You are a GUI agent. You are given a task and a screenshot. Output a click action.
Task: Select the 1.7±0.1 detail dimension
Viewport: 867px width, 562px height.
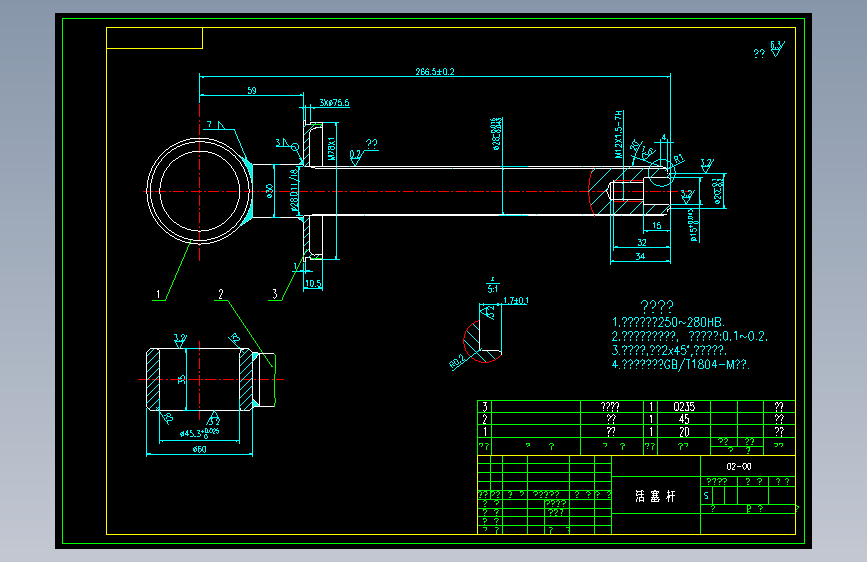pos(515,300)
